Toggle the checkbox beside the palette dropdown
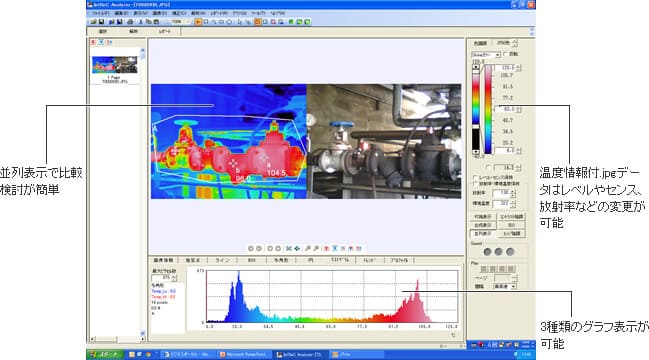This screenshot has height=360, width=649. click(x=506, y=54)
